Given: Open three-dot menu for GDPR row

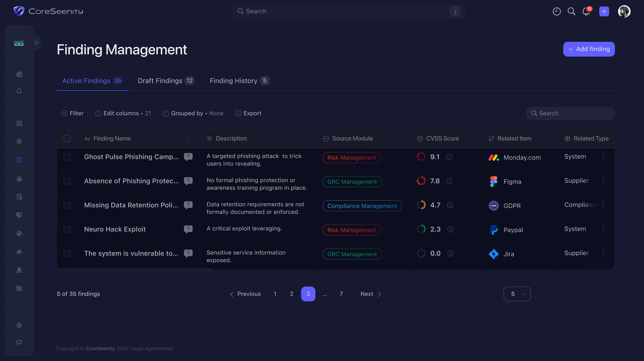Looking at the screenshot, I should point(603,205).
